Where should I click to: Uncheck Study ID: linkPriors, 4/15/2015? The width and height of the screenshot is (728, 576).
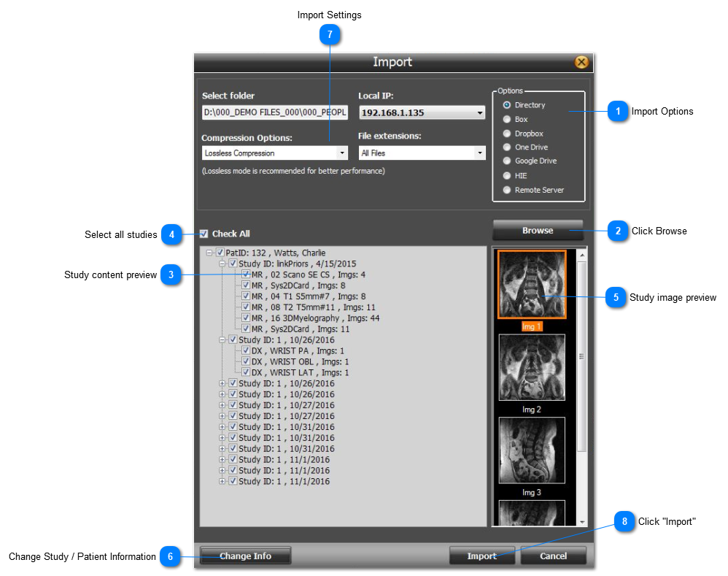point(233,264)
